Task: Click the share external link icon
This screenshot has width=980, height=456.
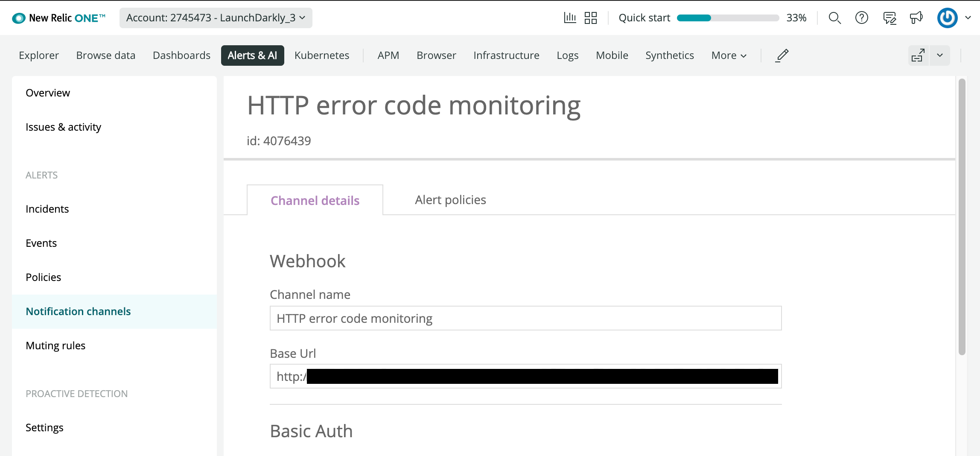Action: [x=918, y=56]
